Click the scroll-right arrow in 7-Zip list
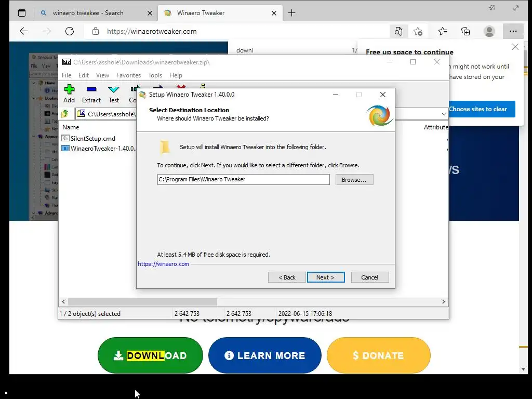 coord(444,302)
